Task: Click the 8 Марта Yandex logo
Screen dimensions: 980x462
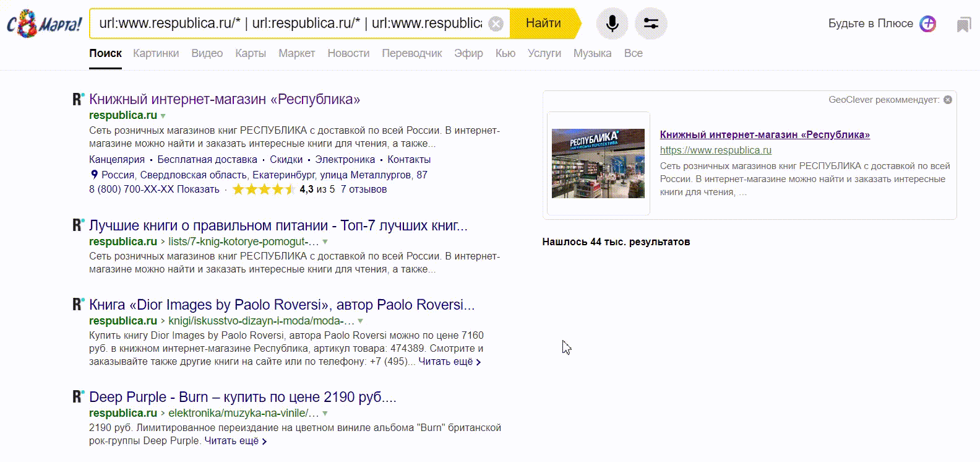Action: point(44,24)
